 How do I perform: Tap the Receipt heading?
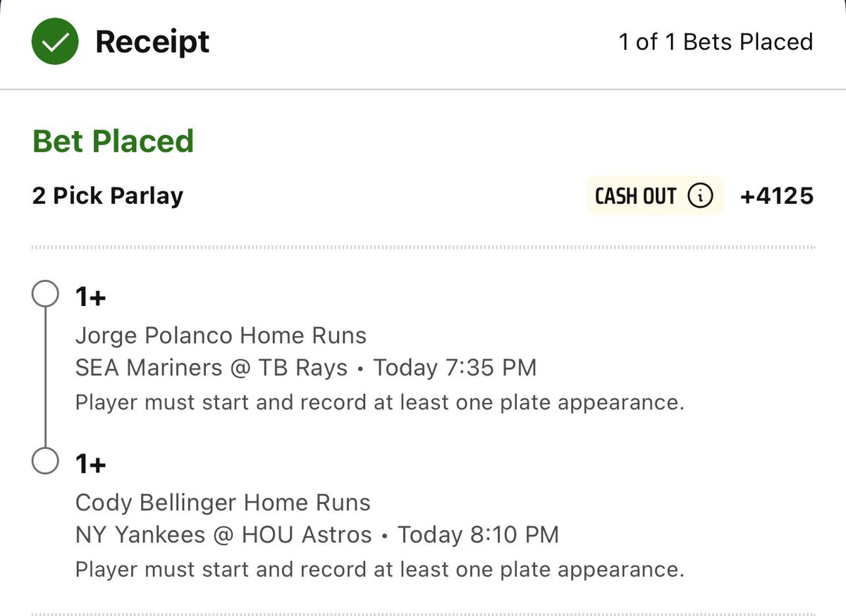[152, 42]
